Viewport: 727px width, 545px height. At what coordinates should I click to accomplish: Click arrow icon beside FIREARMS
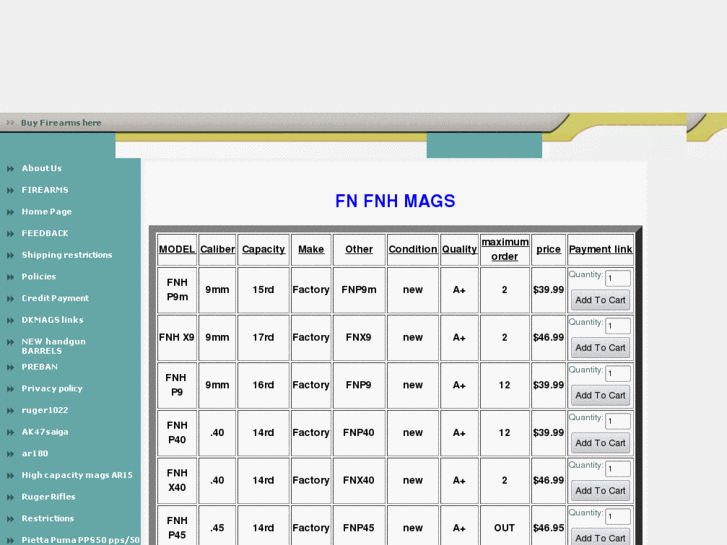click(10, 191)
